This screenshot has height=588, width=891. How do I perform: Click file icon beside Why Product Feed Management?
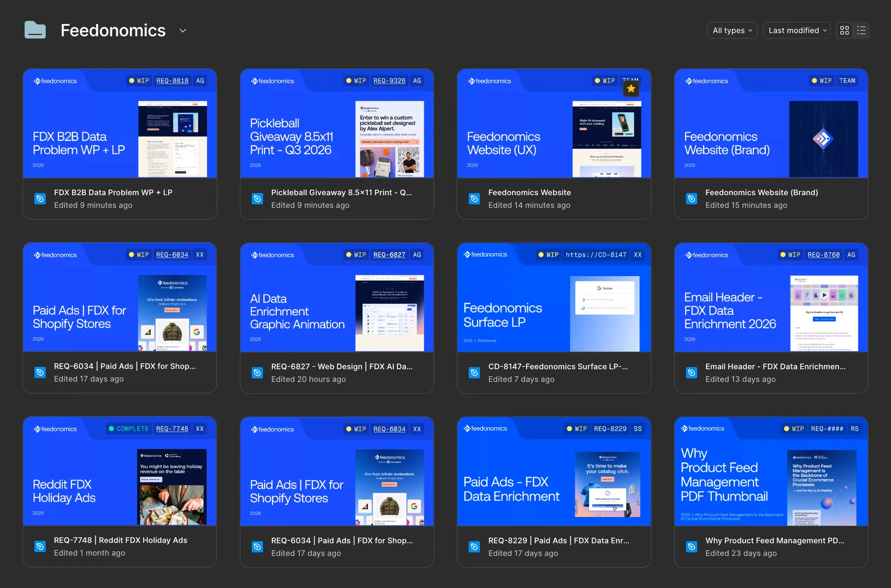pyautogui.click(x=691, y=547)
